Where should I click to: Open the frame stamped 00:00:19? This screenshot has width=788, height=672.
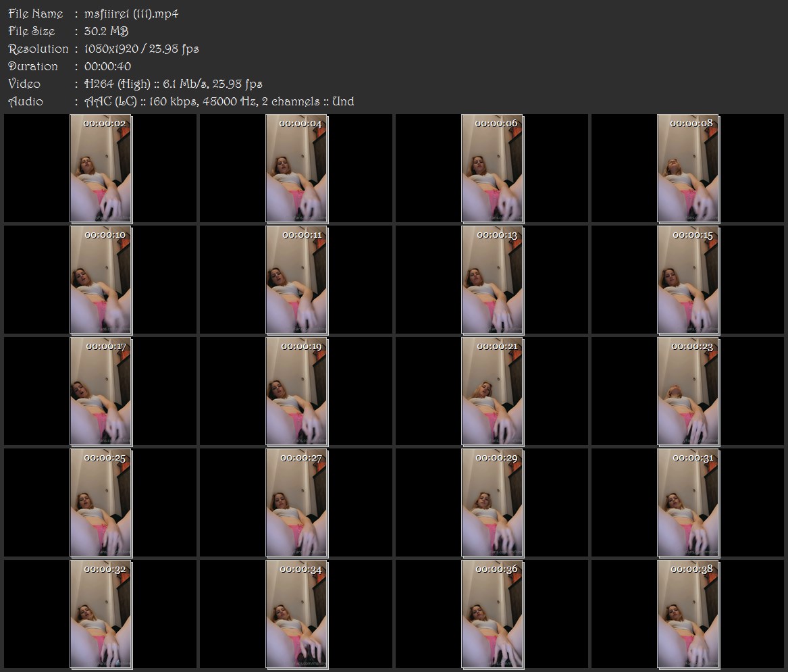[296, 392]
